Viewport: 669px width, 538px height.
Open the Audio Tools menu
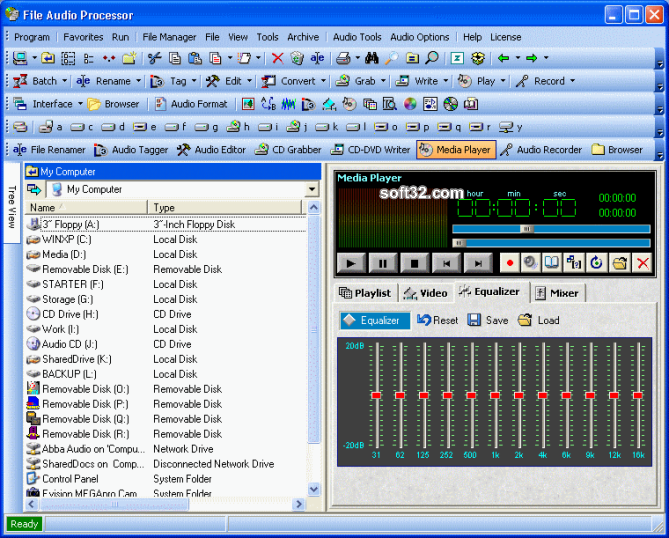[357, 37]
